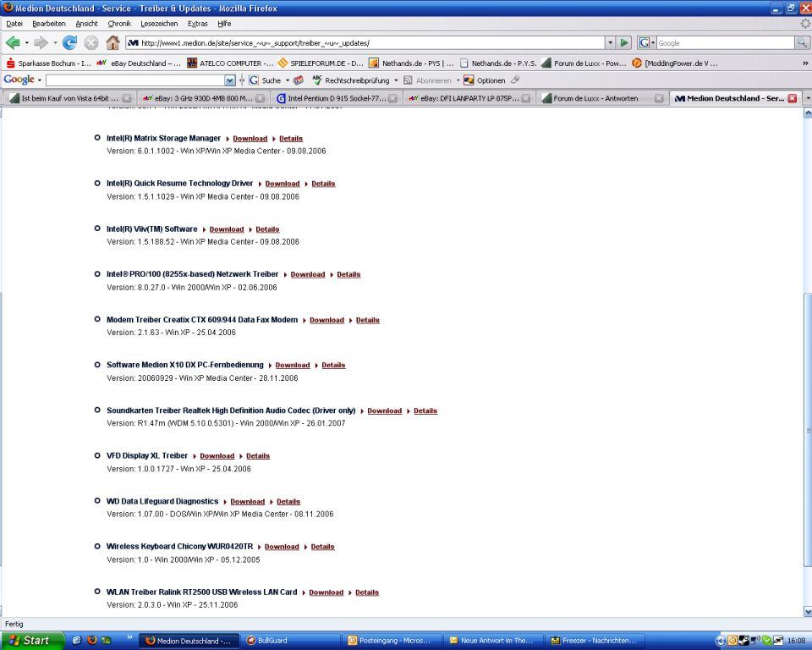The image size is (812, 650).
Task: Click the page scrollbar down arrow
Action: coord(807,612)
